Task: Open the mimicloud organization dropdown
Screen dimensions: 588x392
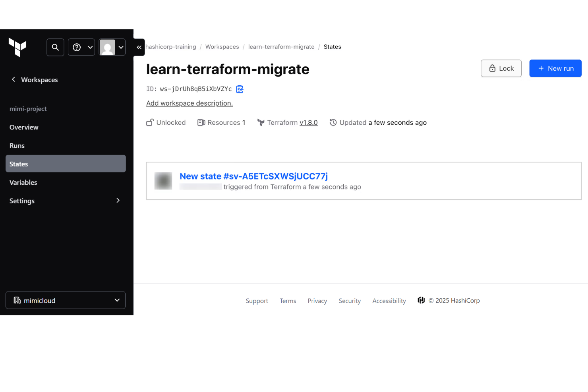Action: (x=117, y=300)
